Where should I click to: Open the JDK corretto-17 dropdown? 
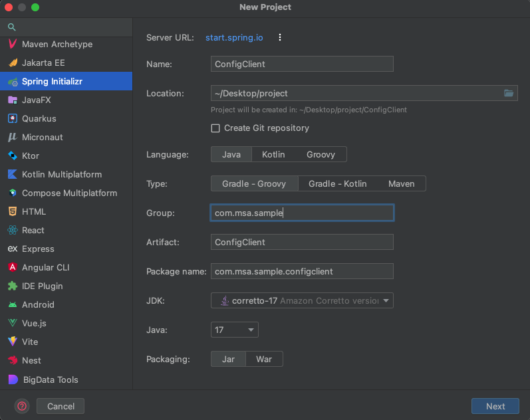pos(302,301)
